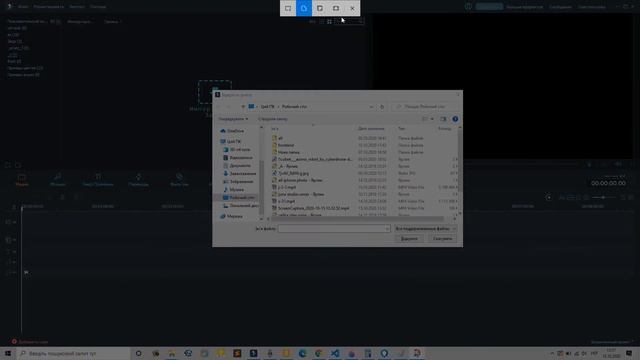This screenshot has height=360, width=640.
Task: Open Visual Studio Code from the taskbar
Action: (335, 353)
